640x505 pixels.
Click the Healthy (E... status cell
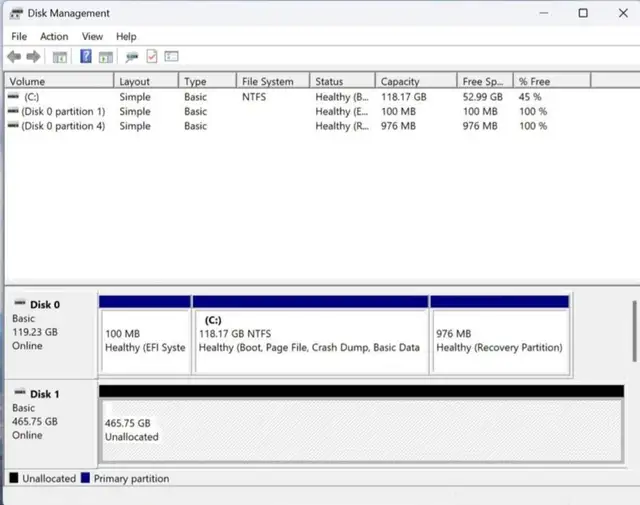(x=342, y=111)
